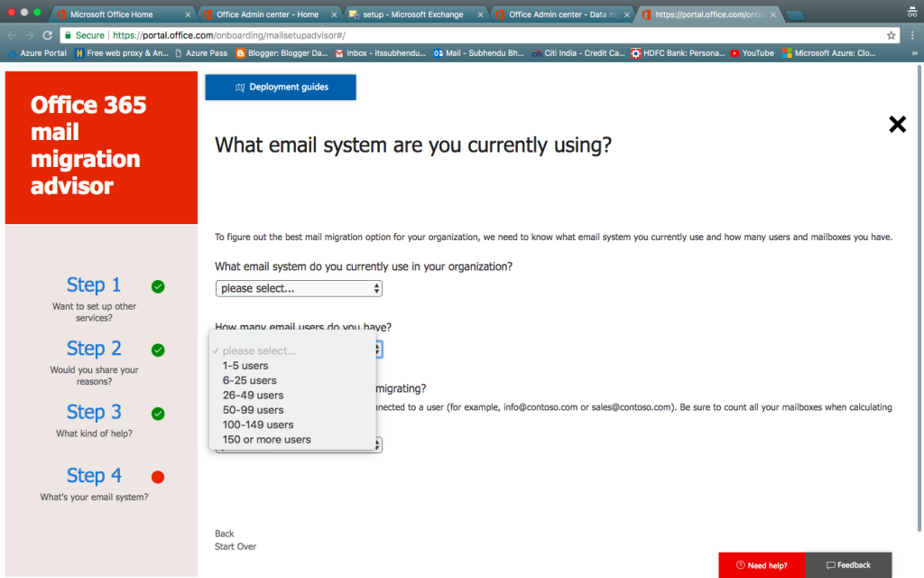Click the page vertical scrollbar

pos(919,298)
